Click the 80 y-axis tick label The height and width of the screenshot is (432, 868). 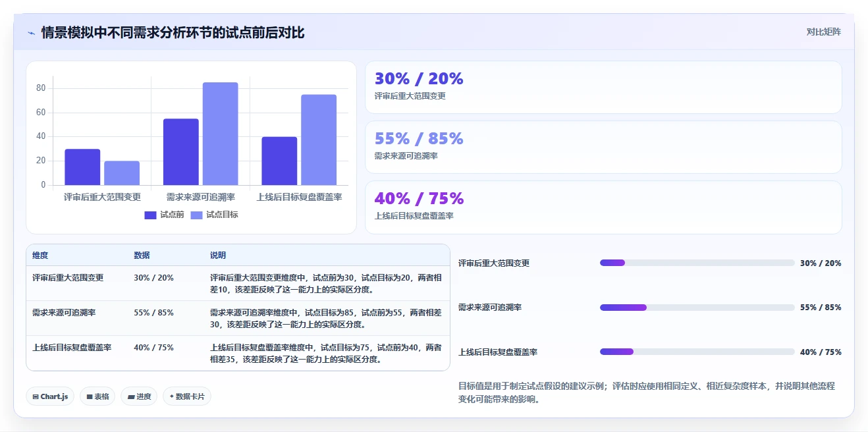pos(41,88)
